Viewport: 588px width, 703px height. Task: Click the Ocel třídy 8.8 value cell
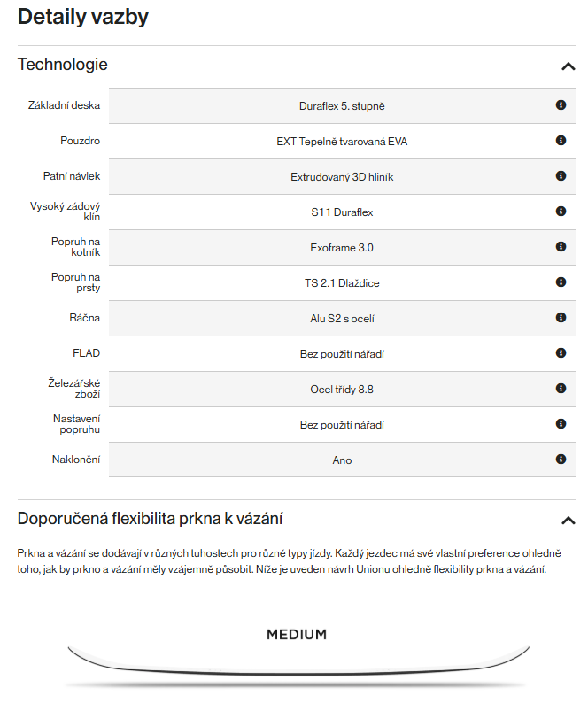coord(342,390)
